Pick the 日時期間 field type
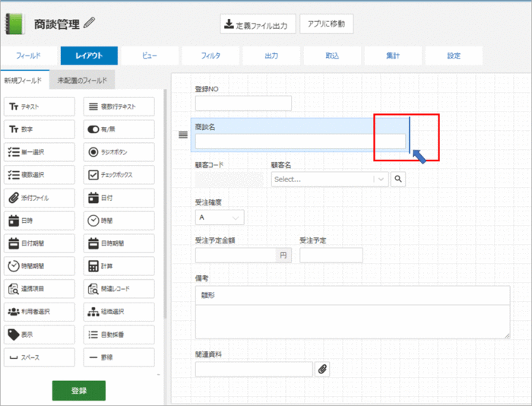 (x=119, y=243)
